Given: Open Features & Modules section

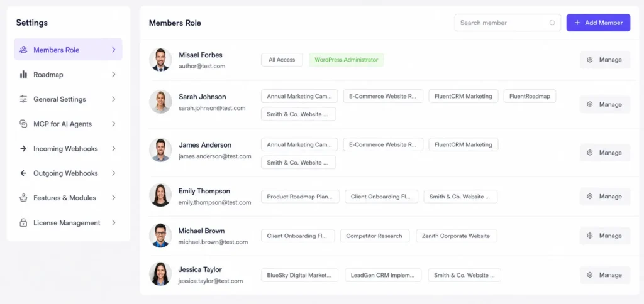Looking at the screenshot, I should pos(68,198).
